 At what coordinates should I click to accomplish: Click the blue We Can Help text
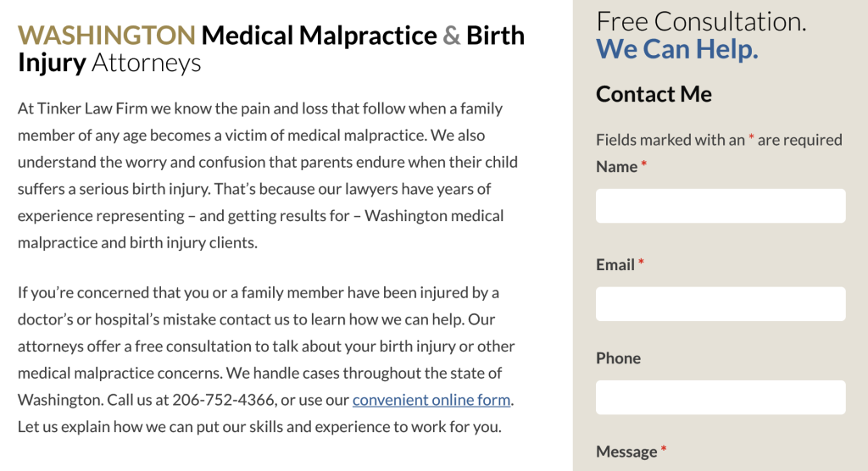click(677, 49)
